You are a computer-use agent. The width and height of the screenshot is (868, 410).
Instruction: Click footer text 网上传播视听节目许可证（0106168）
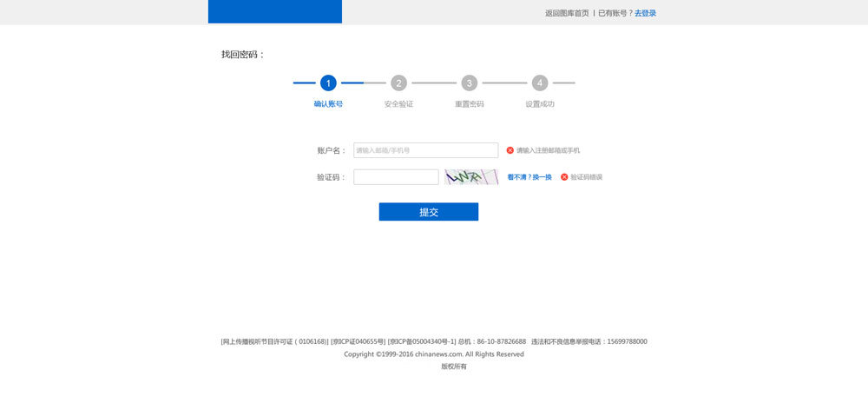274,342
